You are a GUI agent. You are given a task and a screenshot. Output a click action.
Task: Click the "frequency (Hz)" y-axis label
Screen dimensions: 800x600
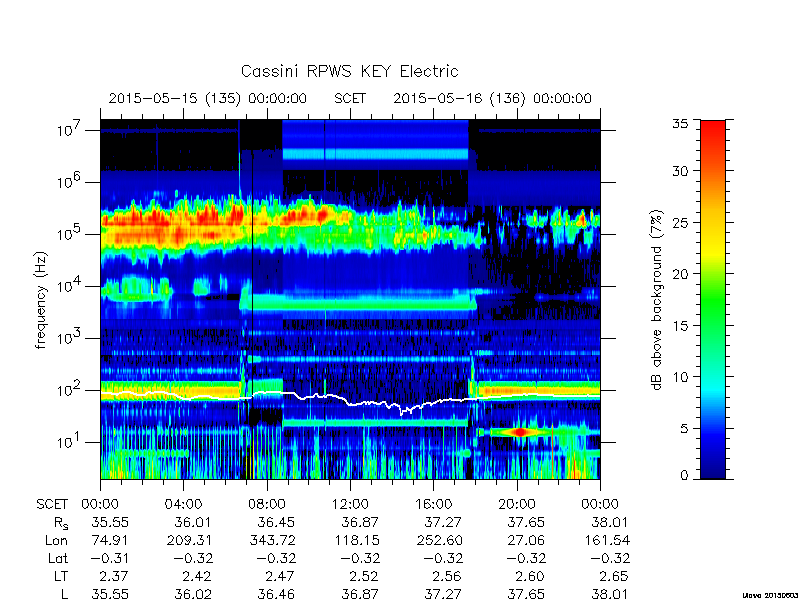41,300
